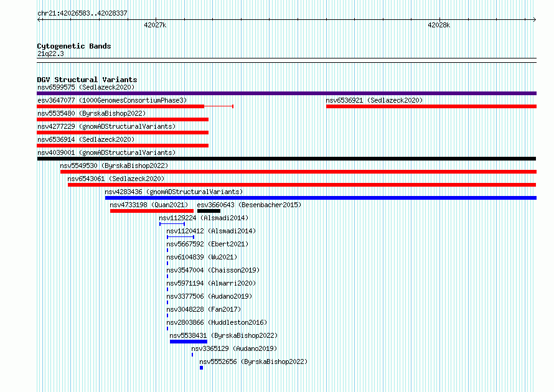Open nsv5971194 (Almarri2020) label
Screen dimensions: 554x392
[x=211, y=283]
